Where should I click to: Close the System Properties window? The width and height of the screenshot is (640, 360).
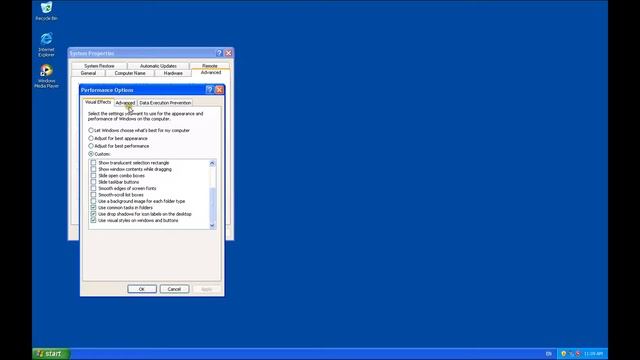click(x=229, y=53)
